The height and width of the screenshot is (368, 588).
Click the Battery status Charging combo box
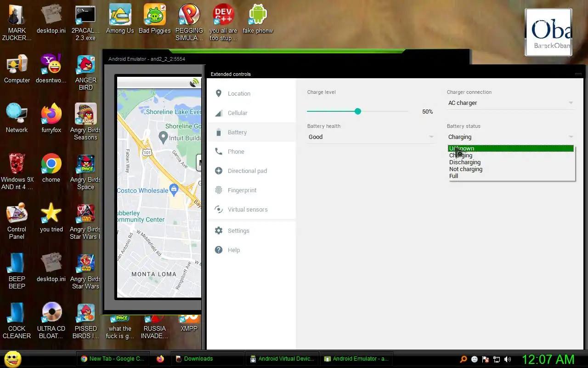[510, 137]
